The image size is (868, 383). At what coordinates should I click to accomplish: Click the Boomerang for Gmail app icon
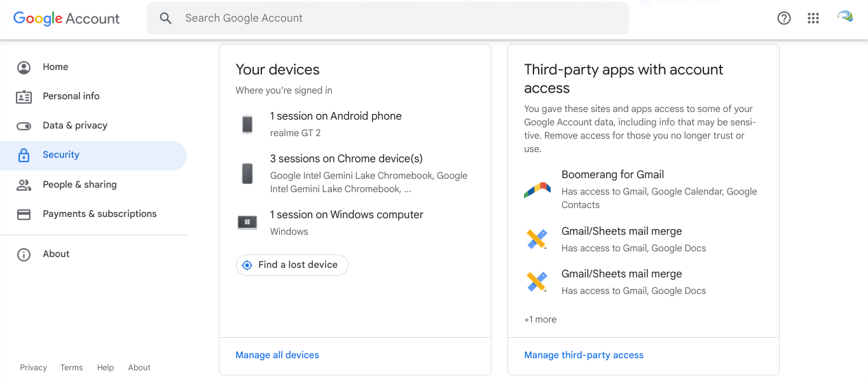point(537,190)
